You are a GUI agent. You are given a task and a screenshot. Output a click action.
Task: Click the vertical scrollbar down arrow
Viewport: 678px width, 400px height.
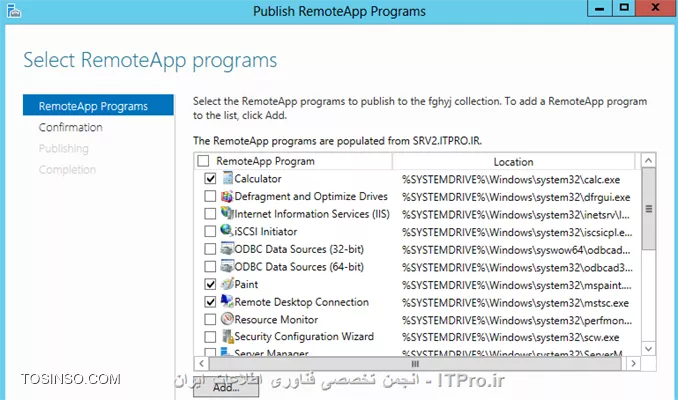tap(648, 349)
